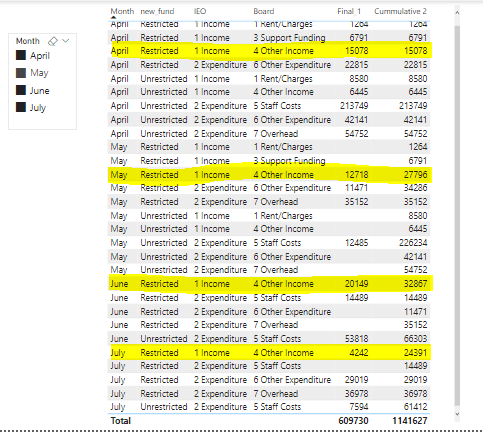Sort table by Month column header
The image size is (483, 433).
point(122,11)
